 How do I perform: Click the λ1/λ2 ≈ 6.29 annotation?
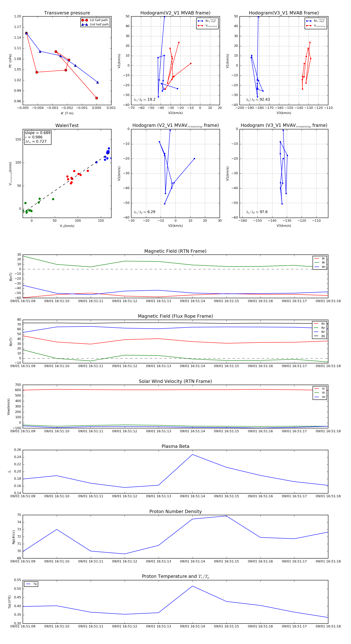coord(144,212)
